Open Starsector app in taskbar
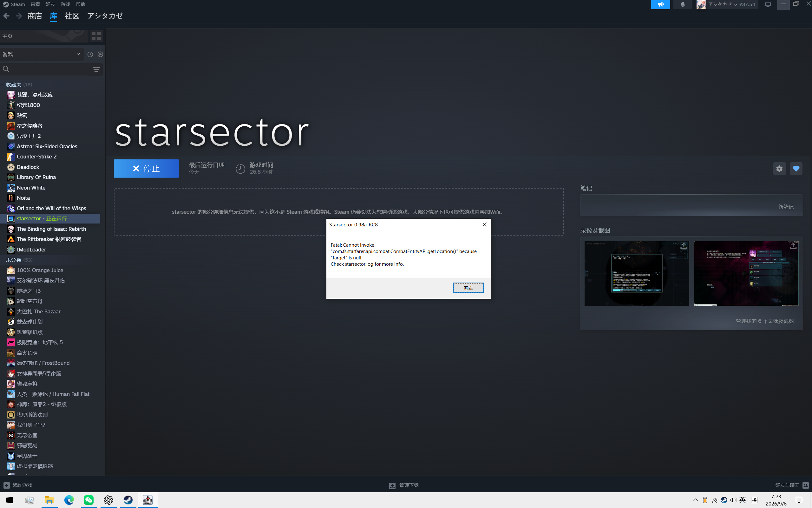 point(147,500)
